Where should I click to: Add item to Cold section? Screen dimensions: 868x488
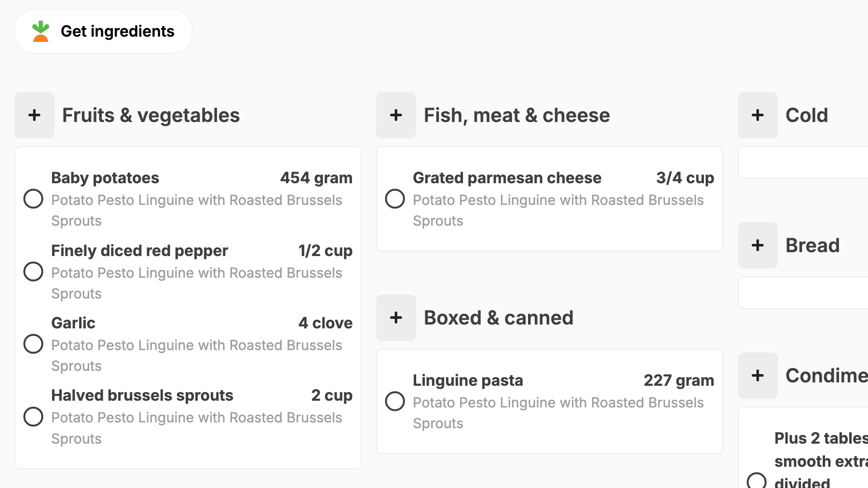[x=758, y=115]
